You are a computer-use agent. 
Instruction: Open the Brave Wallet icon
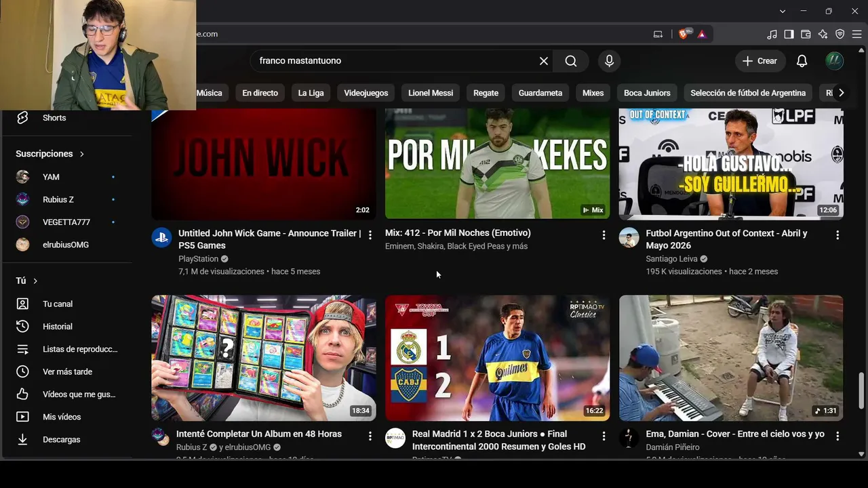pyautogui.click(x=806, y=34)
